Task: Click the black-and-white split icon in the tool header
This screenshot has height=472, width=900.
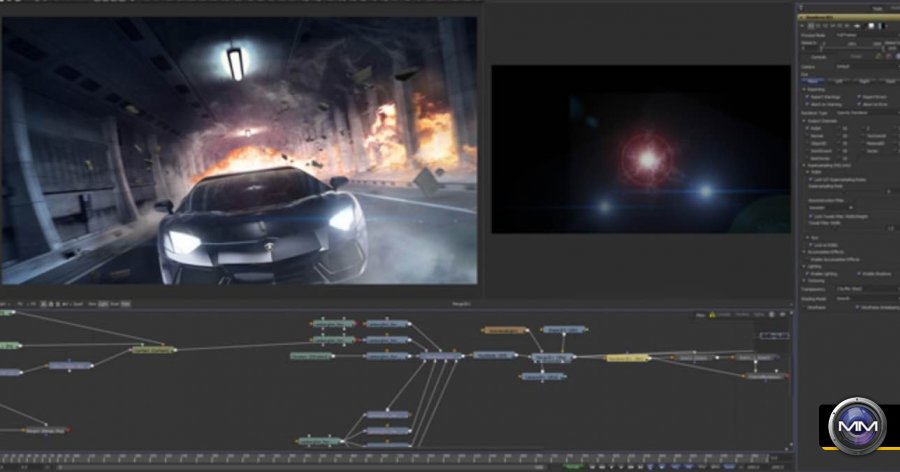Action: tap(882, 26)
